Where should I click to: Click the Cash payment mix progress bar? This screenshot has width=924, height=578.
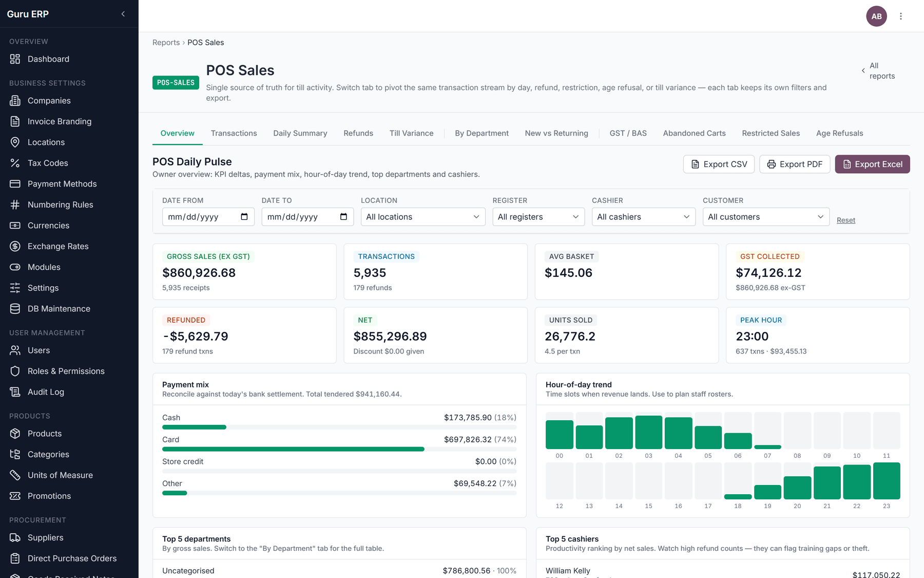(339, 427)
